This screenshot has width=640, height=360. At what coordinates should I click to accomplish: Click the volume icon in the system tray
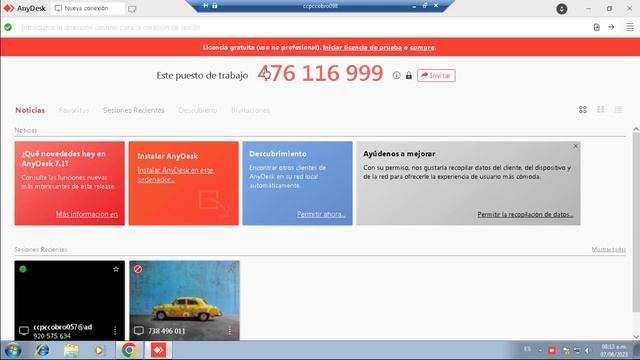click(x=588, y=350)
